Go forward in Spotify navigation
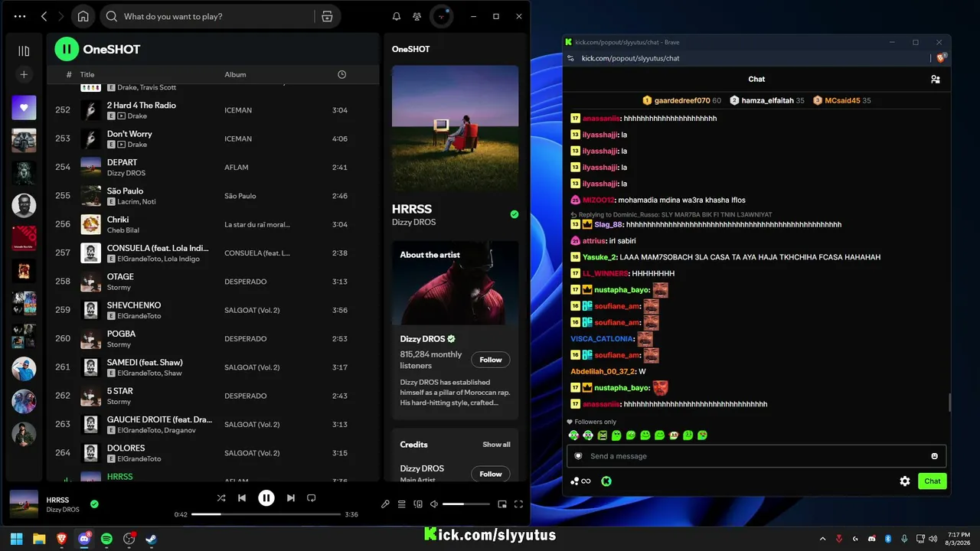Screen dimensions: 980x551 [x=60, y=16]
